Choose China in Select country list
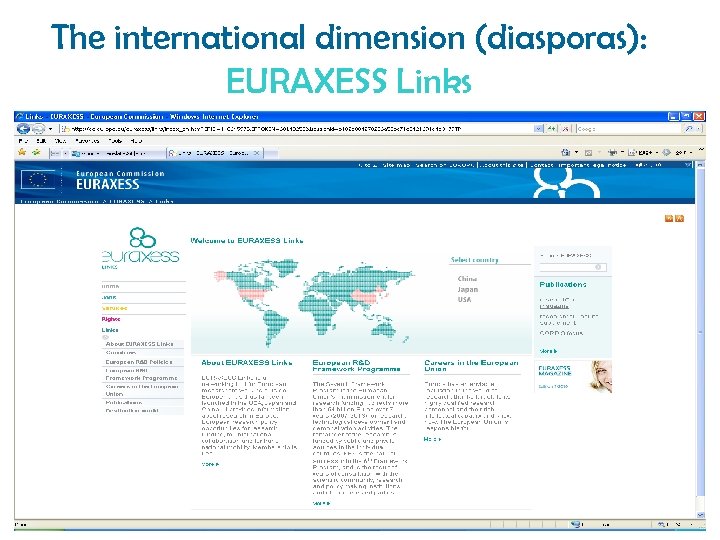This screenshot has height=540, width=720. pos(467,279)
